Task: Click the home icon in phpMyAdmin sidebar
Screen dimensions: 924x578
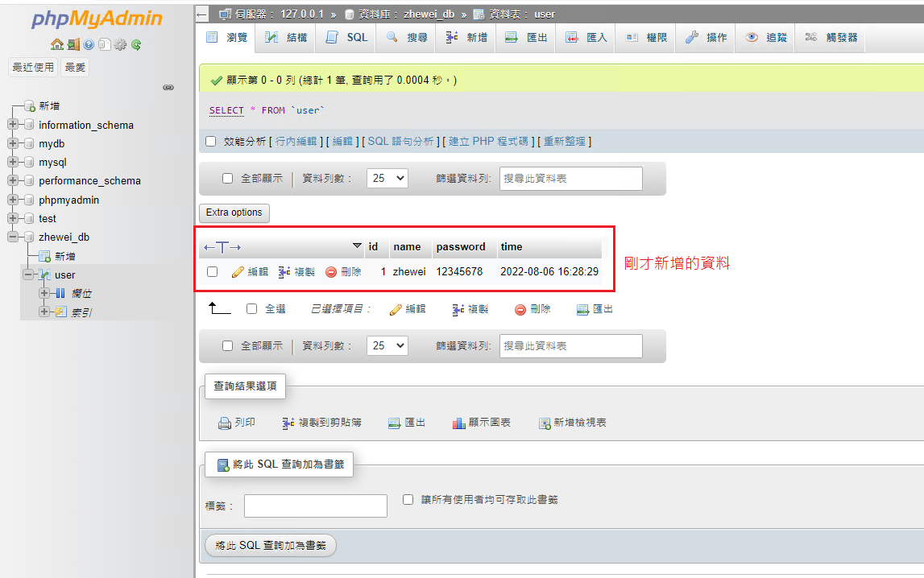Action: (56, 45)
